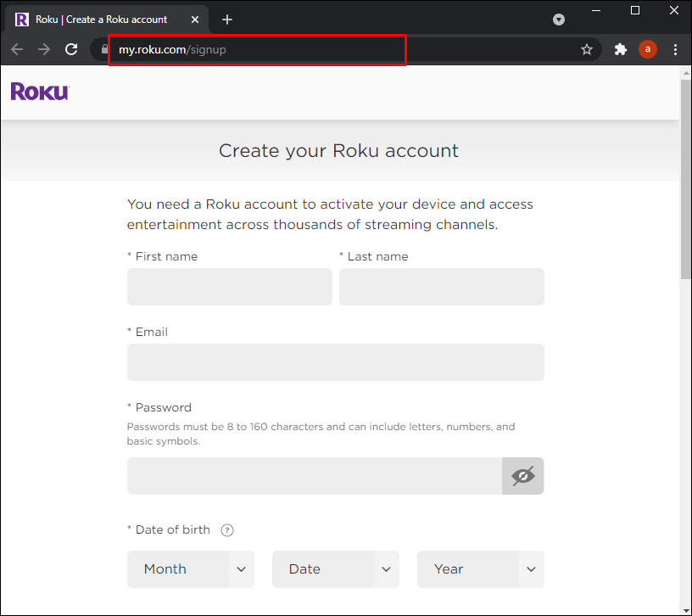The height and width of the screenshot is (616, 692).
Task: Click the lock icon in address bar
Action: click(x=105, y=50)
